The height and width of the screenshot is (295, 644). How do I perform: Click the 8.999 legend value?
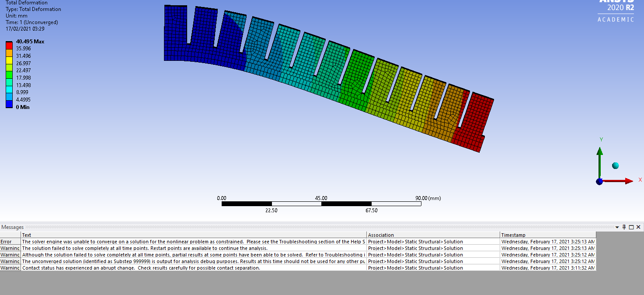point(22,92)
